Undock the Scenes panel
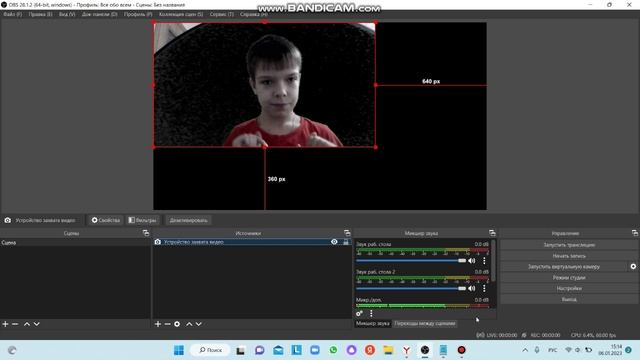This screenshot has width=640, height=360. [x=146, y=233]
